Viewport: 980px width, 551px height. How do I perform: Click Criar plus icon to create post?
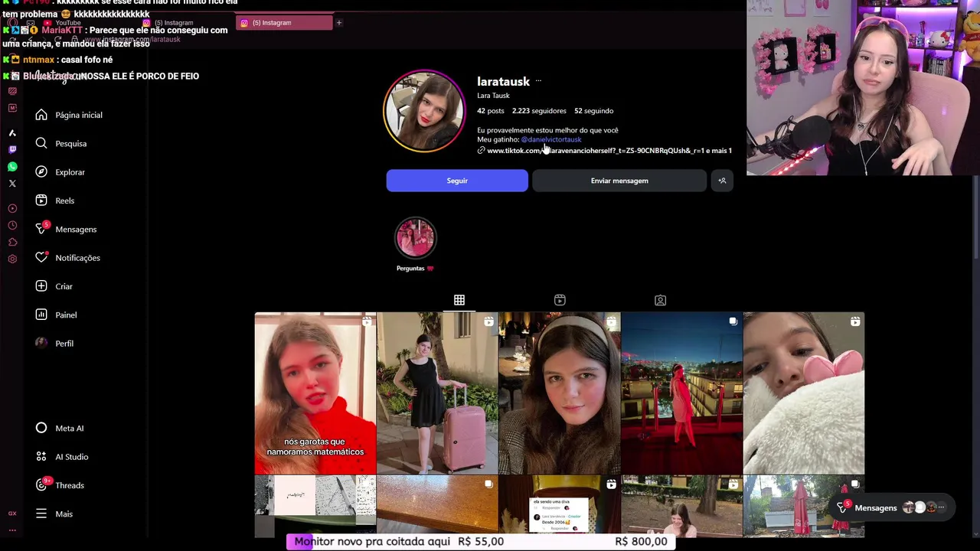41,286
